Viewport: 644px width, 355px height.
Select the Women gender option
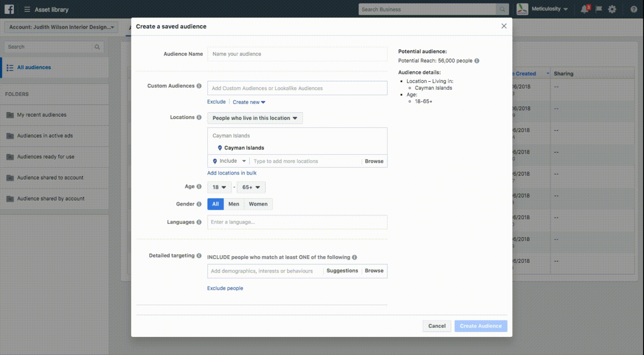258,204
